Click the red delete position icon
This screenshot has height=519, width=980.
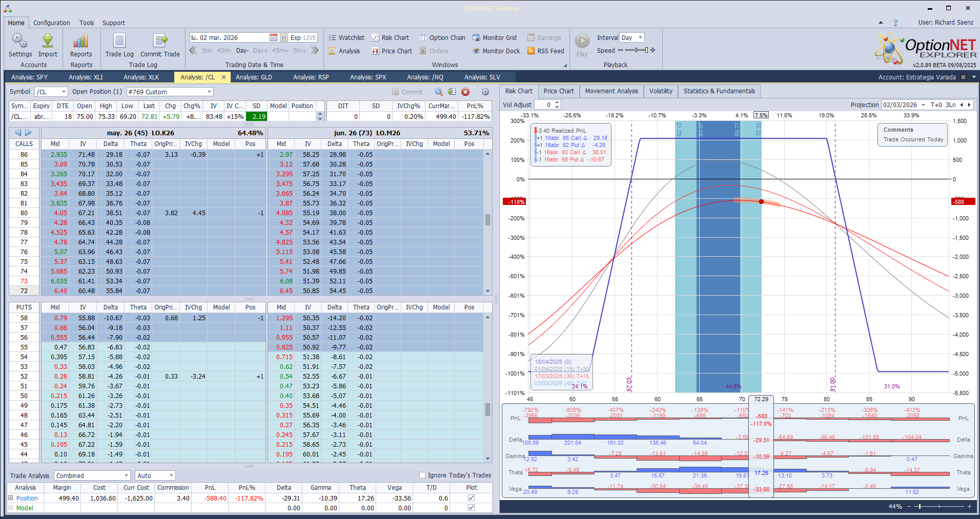(x=465, y=92)
